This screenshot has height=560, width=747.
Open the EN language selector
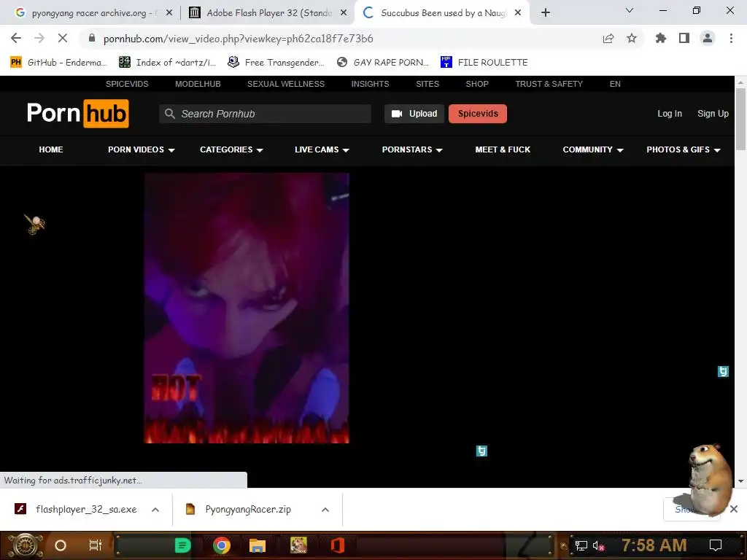[x=615, y=84]
